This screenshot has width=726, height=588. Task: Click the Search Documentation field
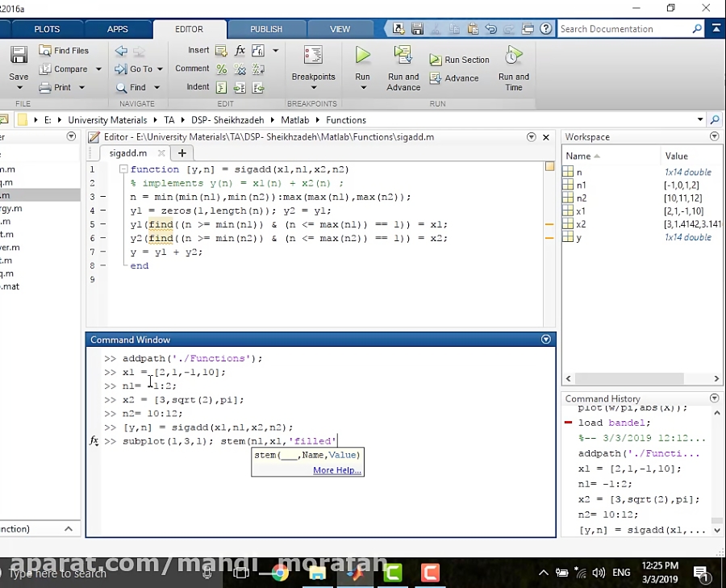pyautogui.click(x=629, y=28)
